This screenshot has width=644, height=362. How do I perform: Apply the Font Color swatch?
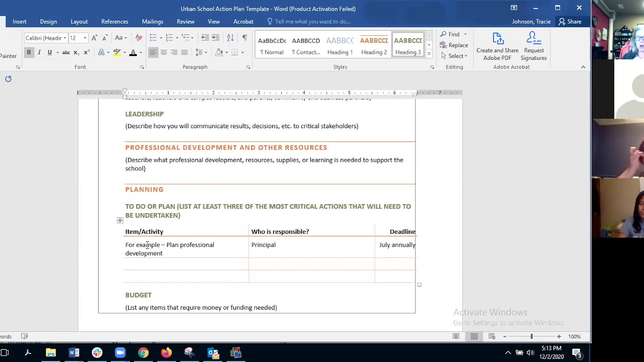(x=133, y=52)
